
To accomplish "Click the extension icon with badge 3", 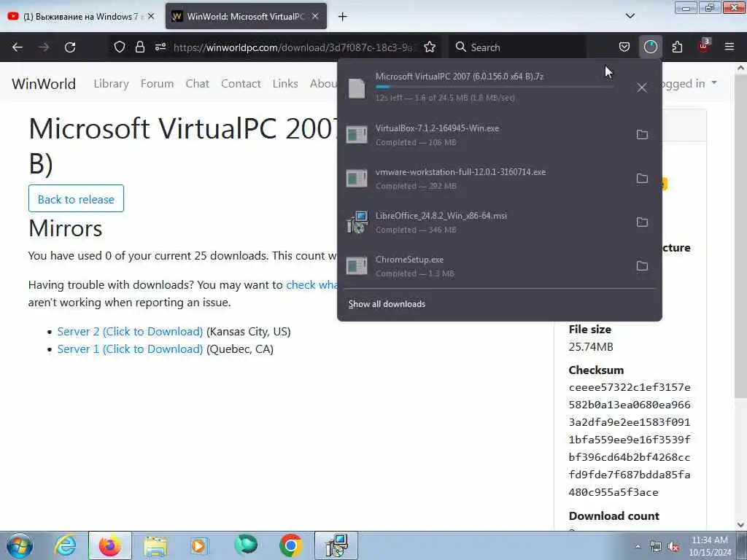I will [704, 46].
